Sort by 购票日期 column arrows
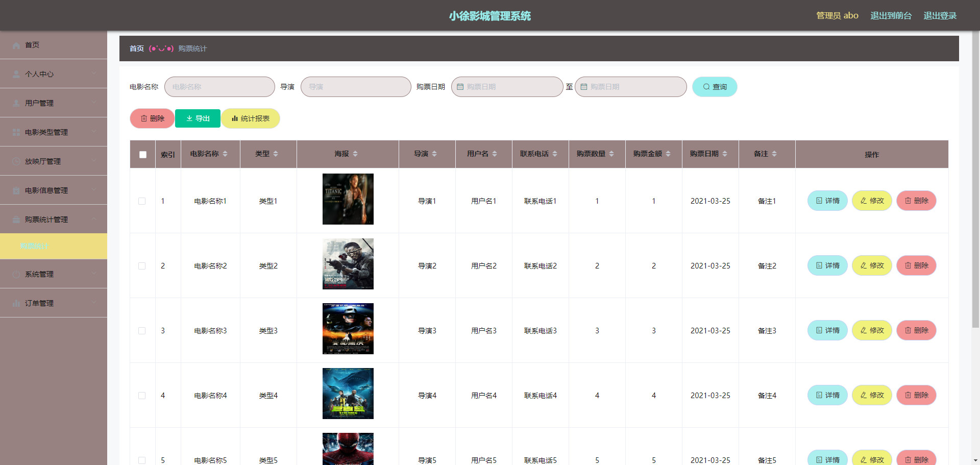The height and width of the screenshot is (465, 980). (x=725, y=154)
